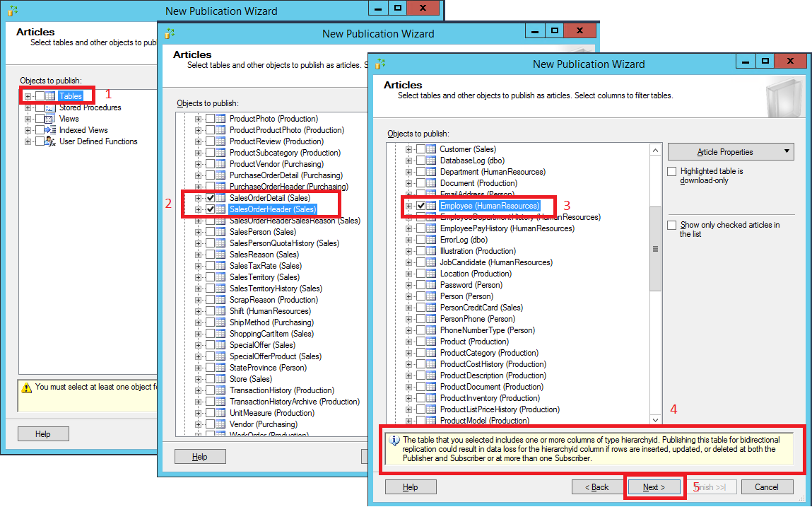Check Show only checked articles in the list
The height and width of the screenshot is (507, 812).
[x=671, y=225]
